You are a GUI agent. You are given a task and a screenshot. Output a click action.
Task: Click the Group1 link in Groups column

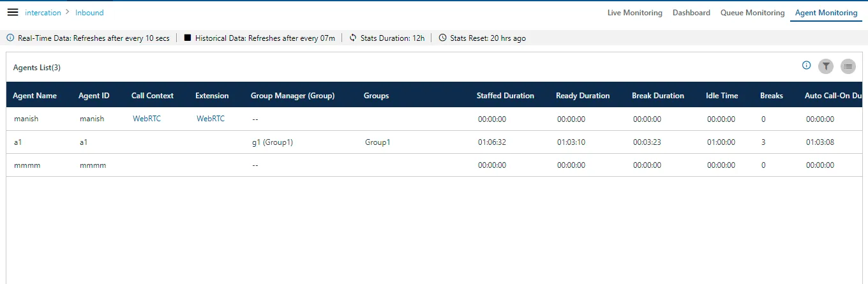click(377, 142)
